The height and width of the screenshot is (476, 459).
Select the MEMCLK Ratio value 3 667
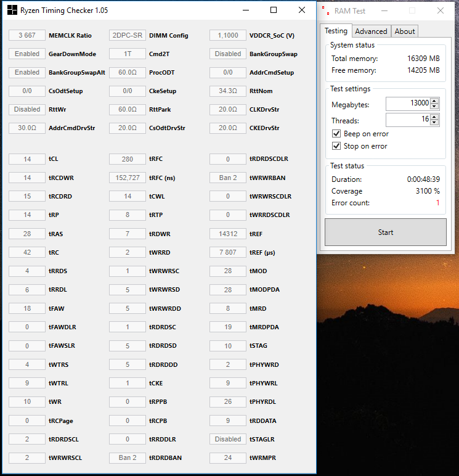click(x=27, y=35)
